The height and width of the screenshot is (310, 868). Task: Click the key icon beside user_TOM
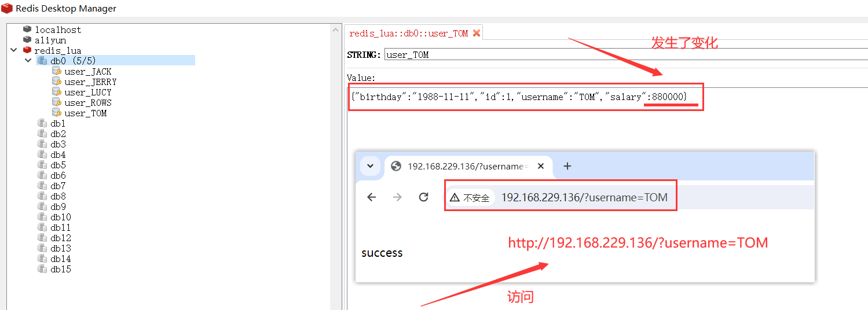[x=57, y=113]
